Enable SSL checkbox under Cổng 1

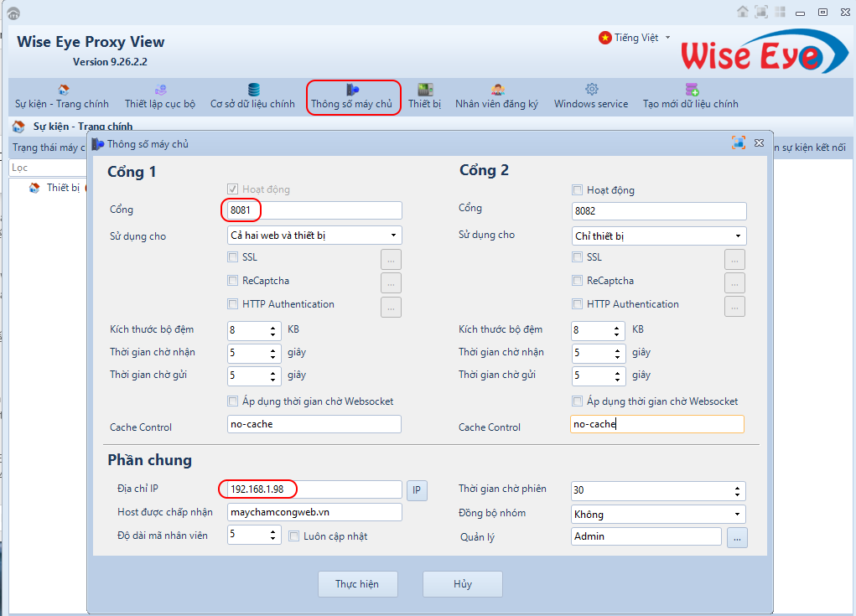click(x=233, y=257)
